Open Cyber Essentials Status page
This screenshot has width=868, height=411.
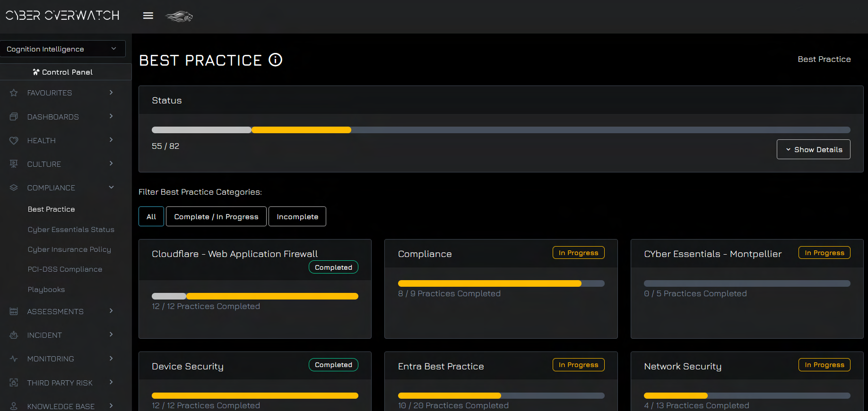71,230
